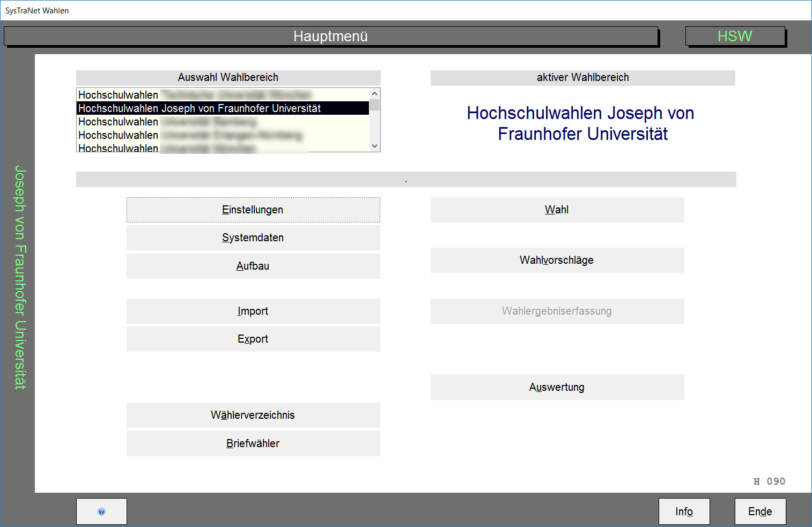Click down arrow of Wahlbereich list scrollbar

coord(375,146)
